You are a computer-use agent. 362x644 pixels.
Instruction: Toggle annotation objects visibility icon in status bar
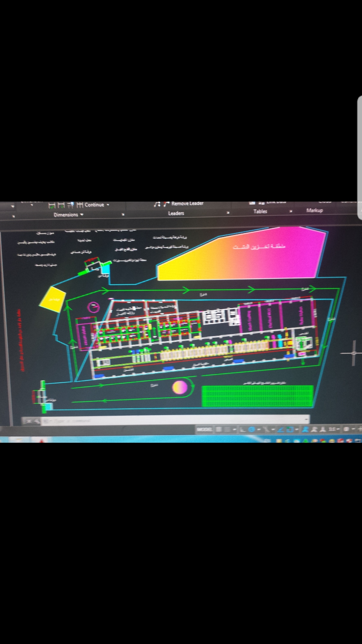coord(305,429)
